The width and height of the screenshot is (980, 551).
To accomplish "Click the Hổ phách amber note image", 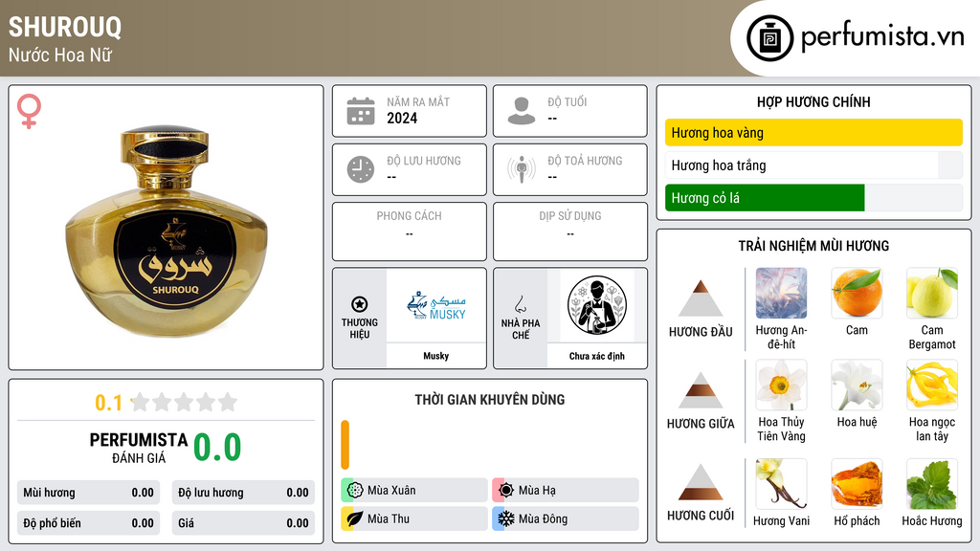I will point(857,484).
